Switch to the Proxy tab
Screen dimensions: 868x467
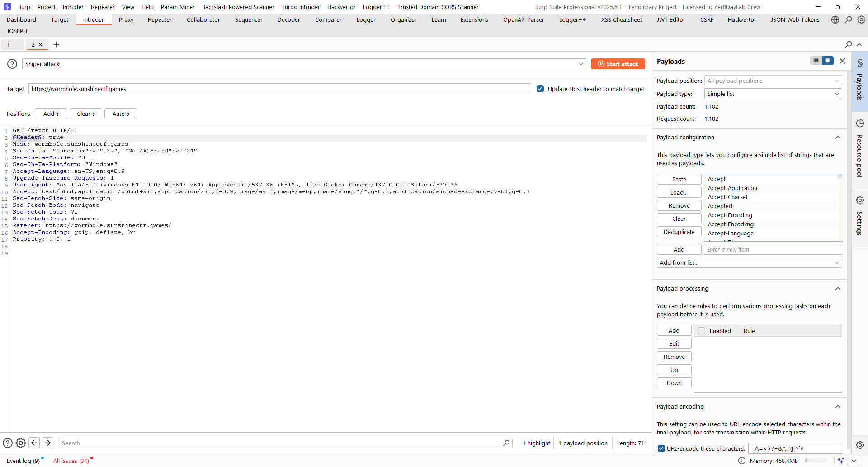coord(126,19)
